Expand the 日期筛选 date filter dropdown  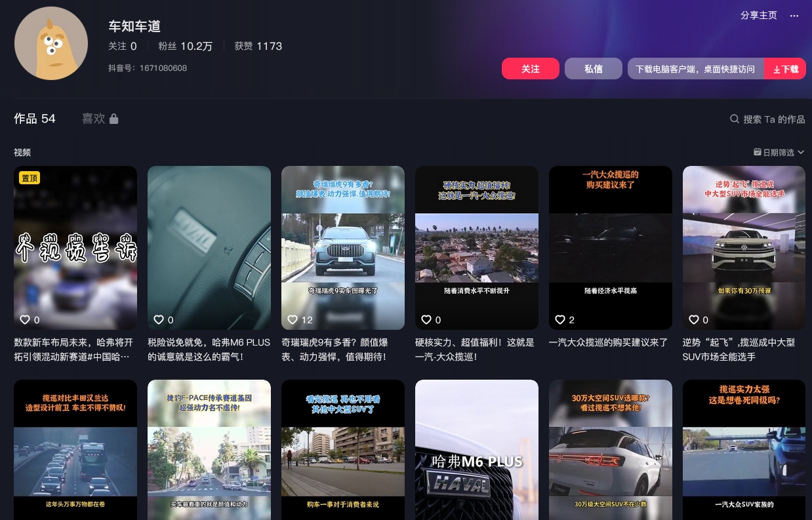(779, 152)
